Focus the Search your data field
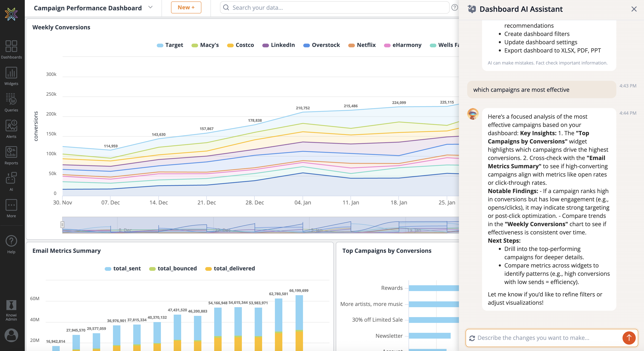The height and width of the screenshot is (351, 644). (335, 7)
